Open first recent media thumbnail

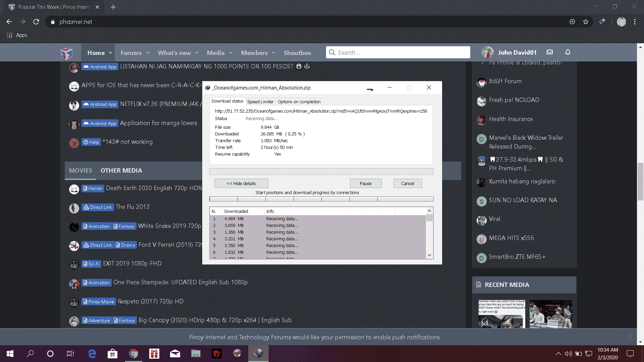click(501, 314)
